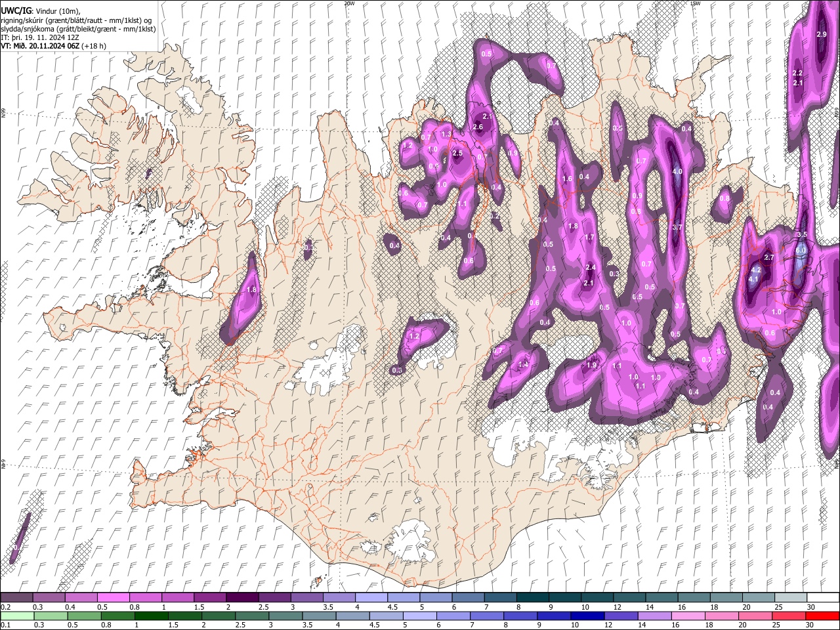The height and width of the screenshot is (630, 840).
Task: Click the palest green 0.1 rain legend swatch
Action: 16,616
